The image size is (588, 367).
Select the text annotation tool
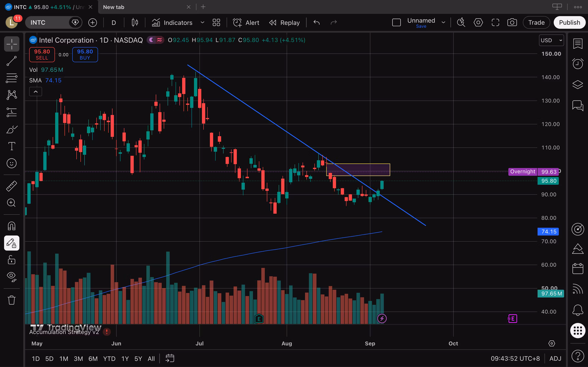pos(11,146)
